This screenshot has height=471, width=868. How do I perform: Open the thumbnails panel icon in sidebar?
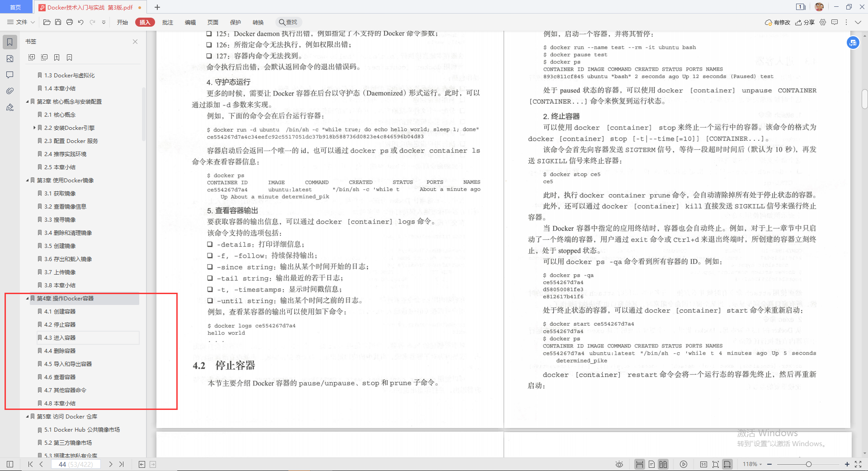click(x=9, y=59)
